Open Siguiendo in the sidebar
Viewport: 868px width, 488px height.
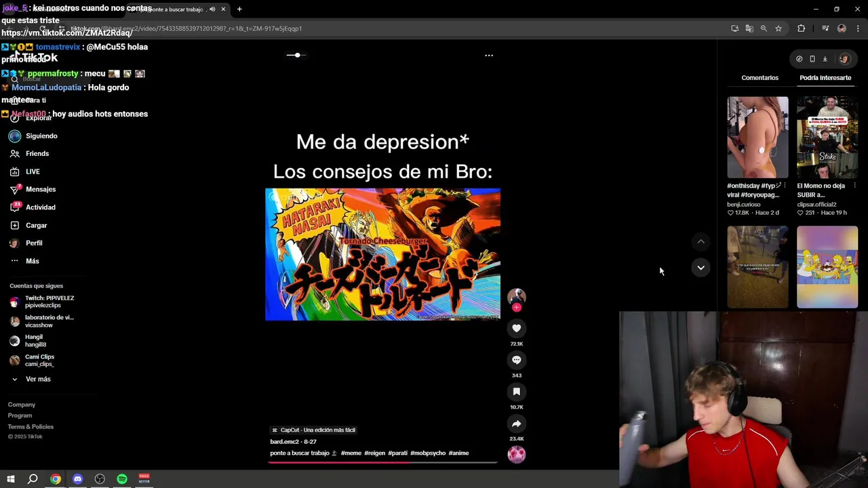pyautogui.click(x=41, y=136)
